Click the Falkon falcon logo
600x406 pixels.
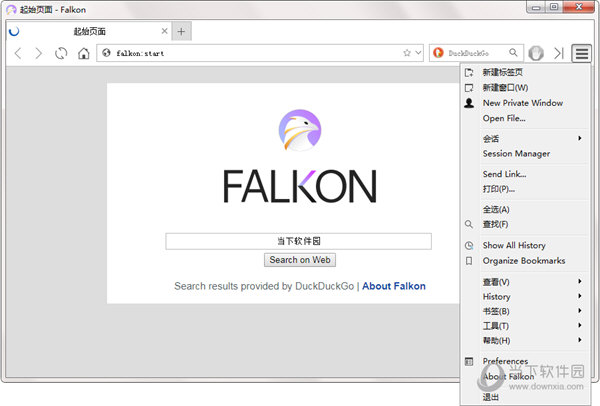(300, 130)
